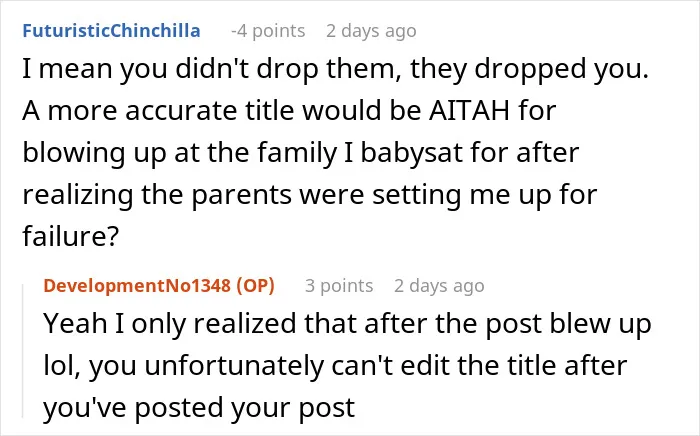Viewport: 700px width, 436px height.
Task: Open the reply's 2 days ago timestamp
Action: coord(439,286)
